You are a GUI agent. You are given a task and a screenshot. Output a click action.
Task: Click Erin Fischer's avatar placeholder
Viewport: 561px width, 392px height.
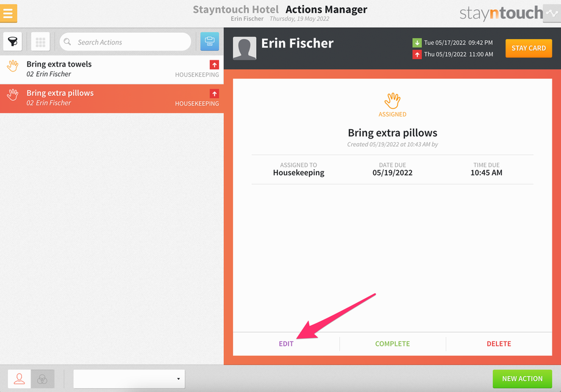point(245,48)
